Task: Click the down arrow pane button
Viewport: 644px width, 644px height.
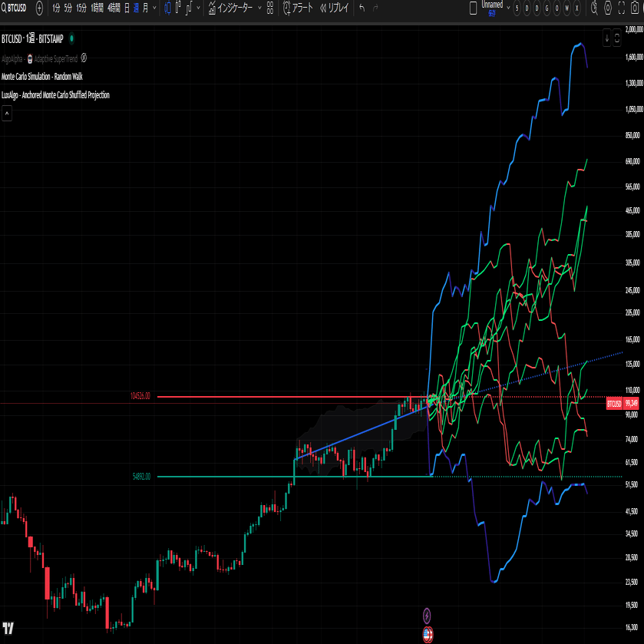Action: pos(607,38)
